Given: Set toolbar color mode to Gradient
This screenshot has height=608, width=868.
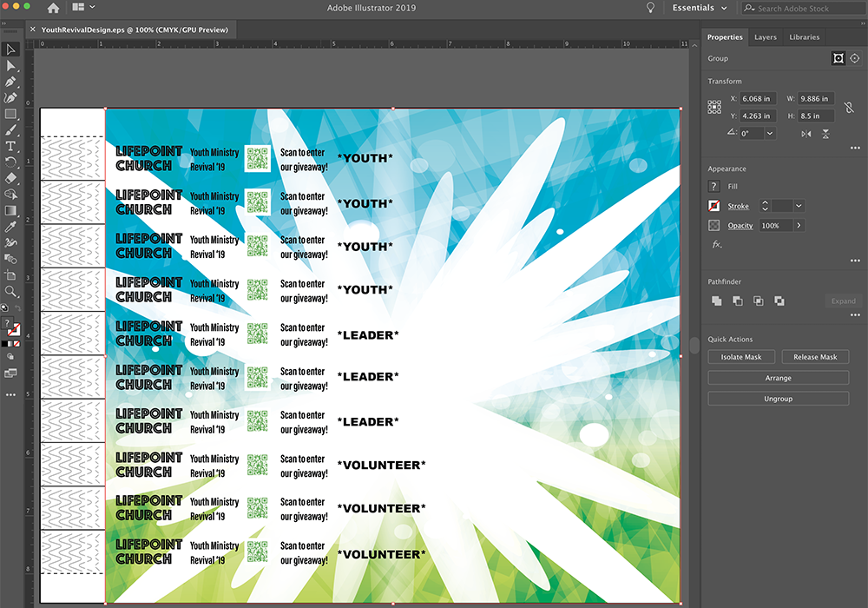Looking at the screenshot, I should pyautogui.click(x=10, y=344).
